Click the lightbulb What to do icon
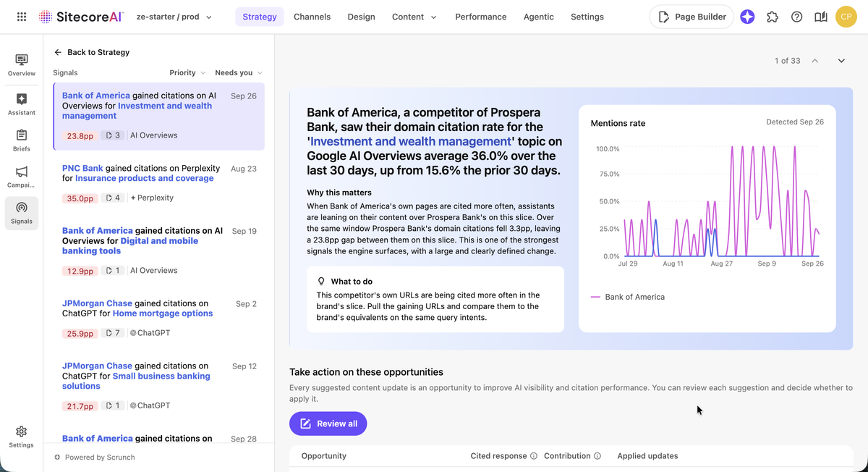Screen dimensions: 868x472 click(x=322, y=282)
